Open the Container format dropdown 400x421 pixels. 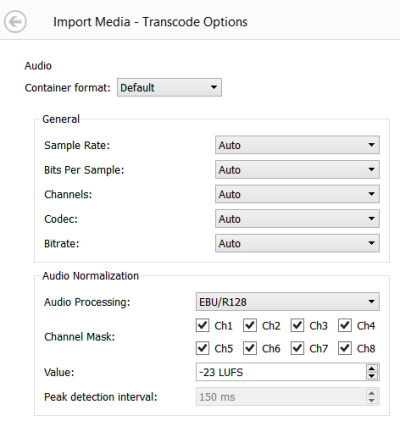point(169,88)
